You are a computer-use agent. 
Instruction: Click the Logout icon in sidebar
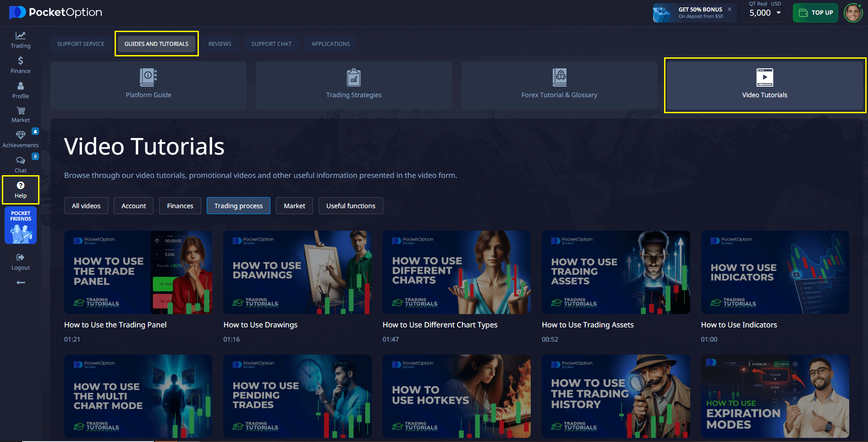(21, 258)
